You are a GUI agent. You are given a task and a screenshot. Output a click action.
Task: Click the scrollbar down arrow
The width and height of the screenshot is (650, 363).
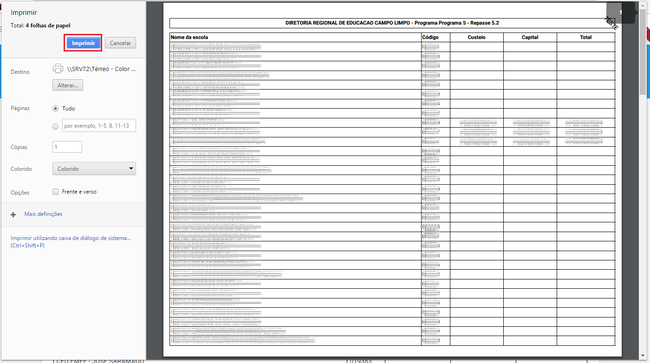coord(643,356)
